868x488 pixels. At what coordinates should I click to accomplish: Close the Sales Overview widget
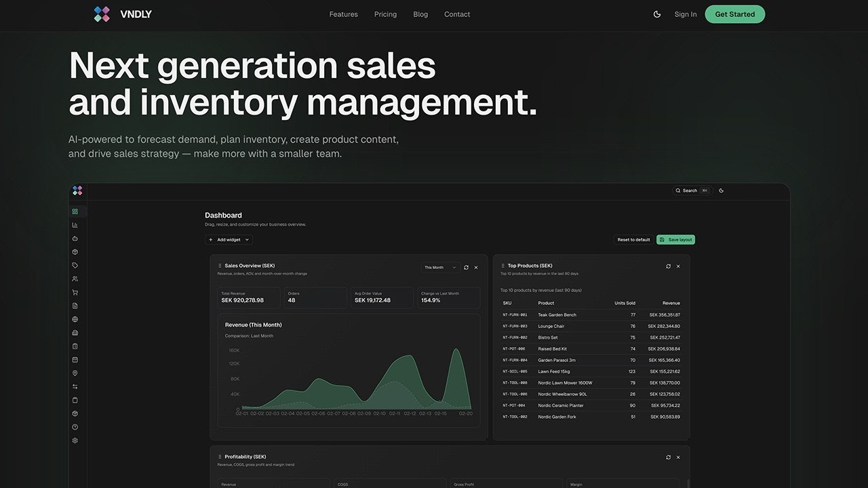pyautogui.click(x=476, y=268)
